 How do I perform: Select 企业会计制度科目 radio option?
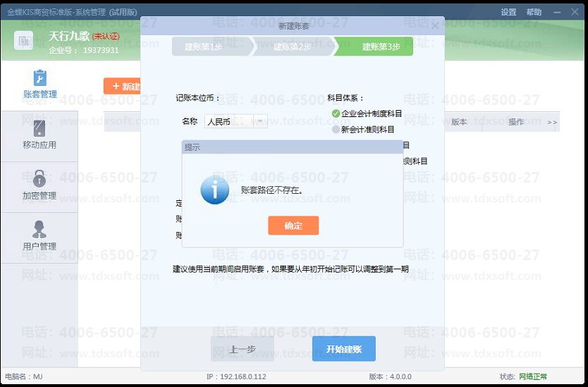coord(336,113)
